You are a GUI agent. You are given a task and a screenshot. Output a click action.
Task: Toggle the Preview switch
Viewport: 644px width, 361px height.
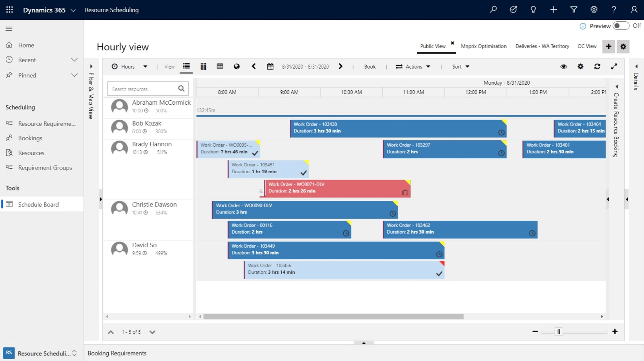[621, 26]
